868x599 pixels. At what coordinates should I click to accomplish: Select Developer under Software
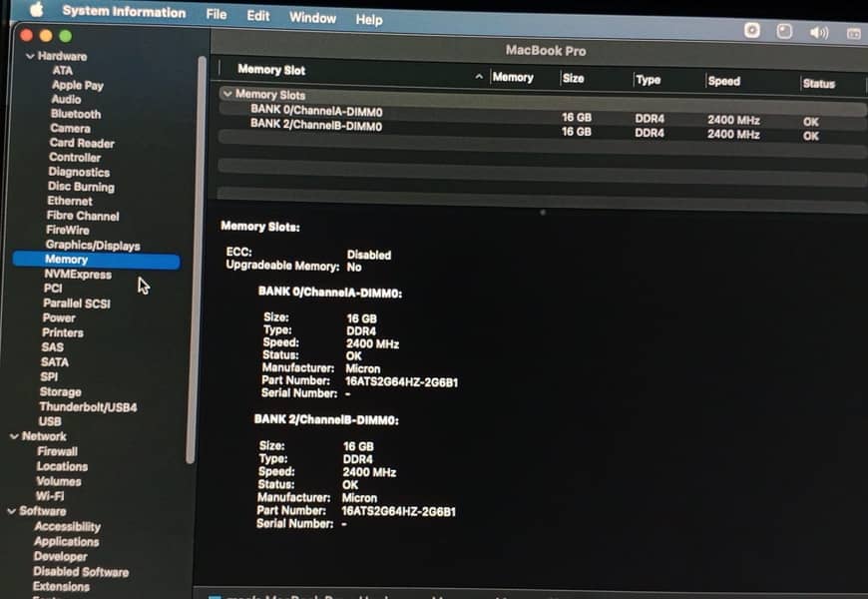coord(60,556)
